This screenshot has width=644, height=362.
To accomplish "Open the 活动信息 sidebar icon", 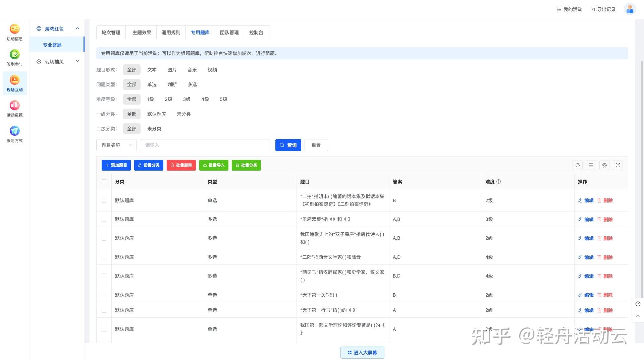I will point(15,32).
